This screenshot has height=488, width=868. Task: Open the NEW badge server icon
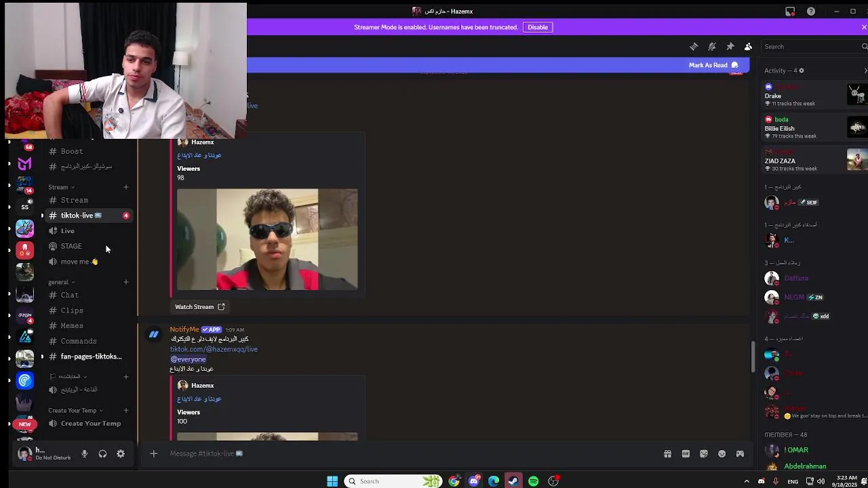[x=24, y=424]
